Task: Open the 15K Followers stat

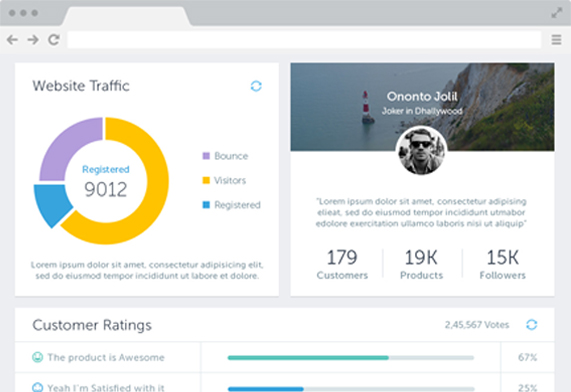Action: 503,264
